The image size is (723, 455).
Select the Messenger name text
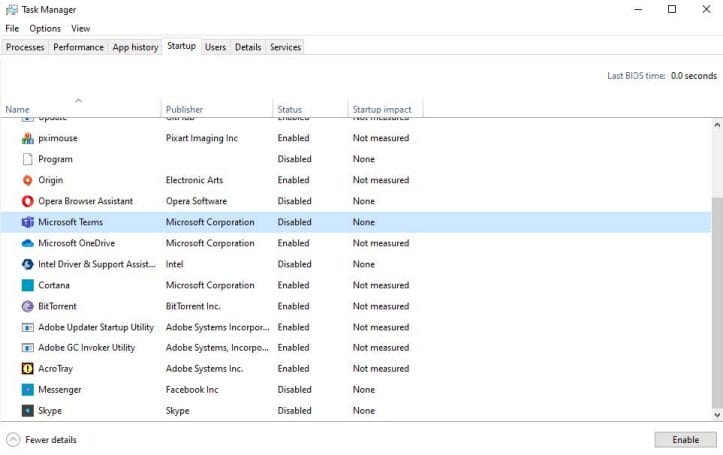point(59,390)
